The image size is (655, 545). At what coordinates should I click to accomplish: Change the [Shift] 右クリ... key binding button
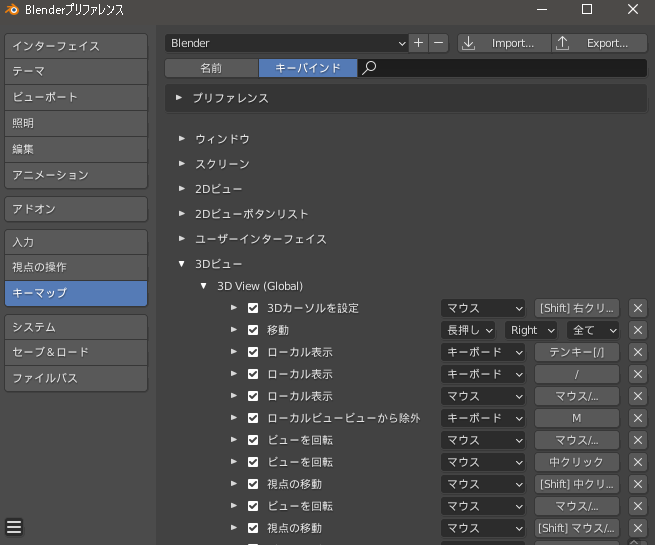pyautogui.click(x=576, y=308)
